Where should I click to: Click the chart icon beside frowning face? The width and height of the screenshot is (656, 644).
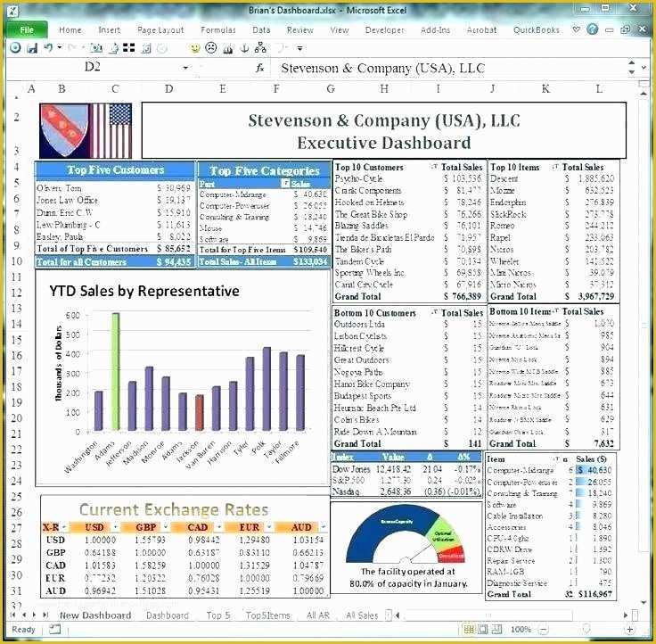(228, 48)
